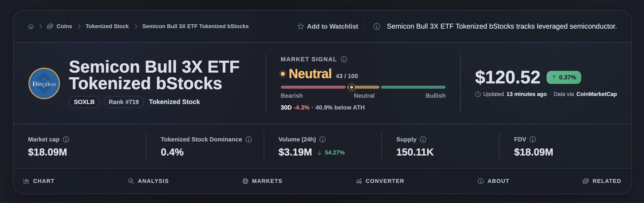Screen dimensions: 644x203
Task: Click the Market cap info icon
Action: 66,139
